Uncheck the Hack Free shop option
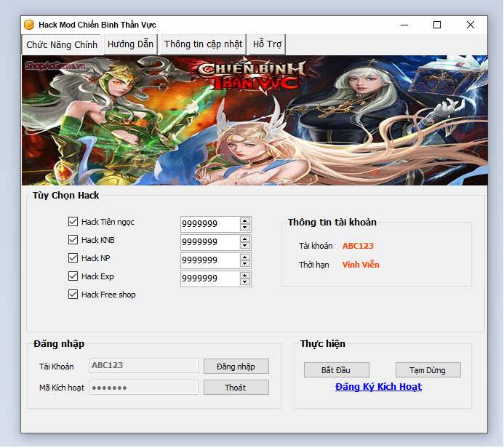This screenshot has height=448, width=504. pyautogui.click(x=73, y=295)
